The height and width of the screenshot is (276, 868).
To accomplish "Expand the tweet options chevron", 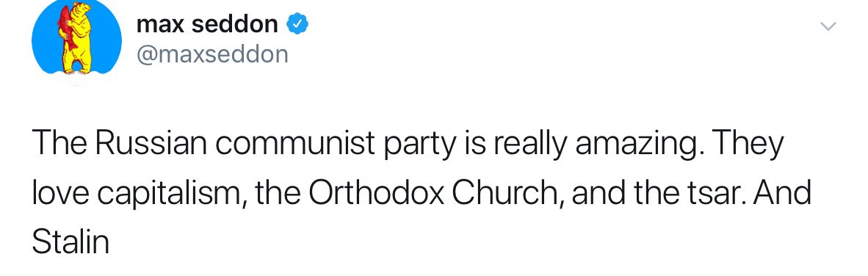I will pyautogui.click(x=828, y=26).
